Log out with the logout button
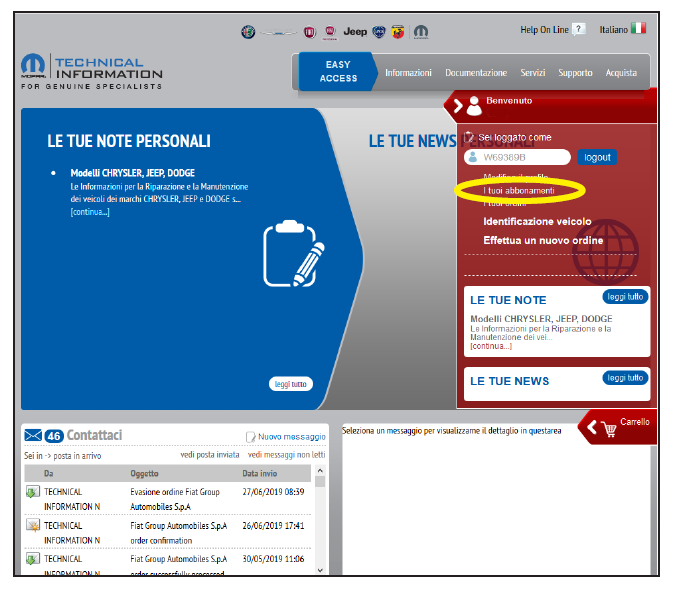Viewport: 674px width, 590px height. pos(597,157)
